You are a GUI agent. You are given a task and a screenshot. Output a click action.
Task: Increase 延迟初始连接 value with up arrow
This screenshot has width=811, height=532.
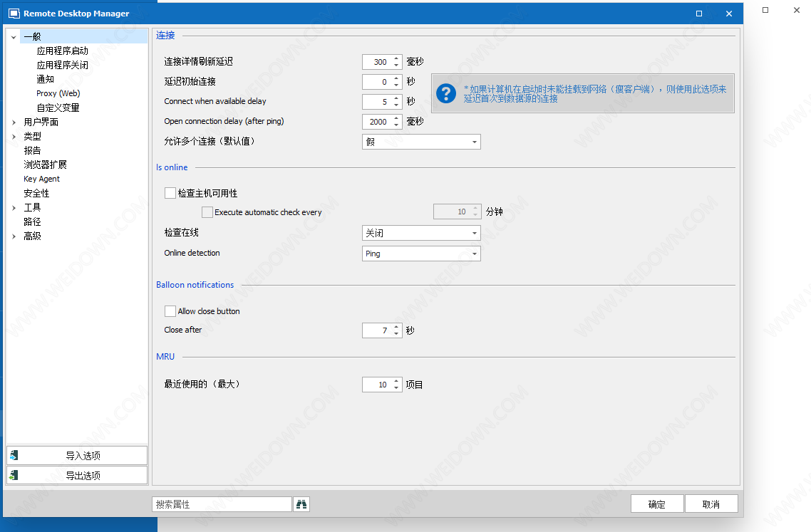click(x=396, y=78)
